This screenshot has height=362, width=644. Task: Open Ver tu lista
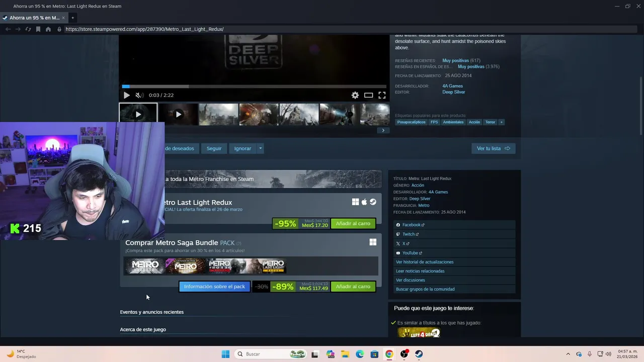[x=493, y=148]
